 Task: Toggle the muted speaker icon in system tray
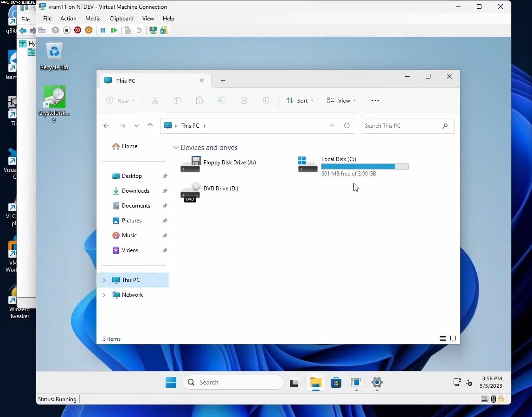click(469, 383)
